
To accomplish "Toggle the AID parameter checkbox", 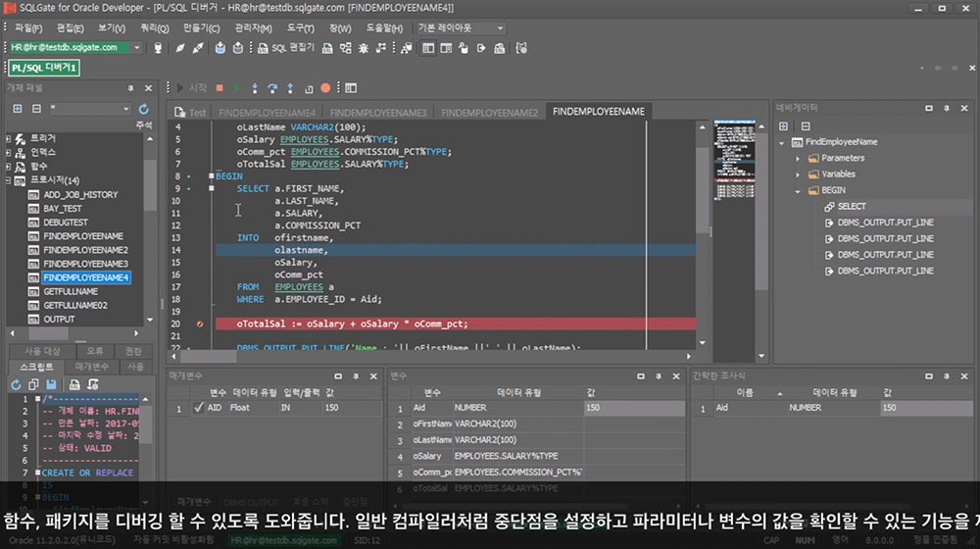I will point(199,408).
